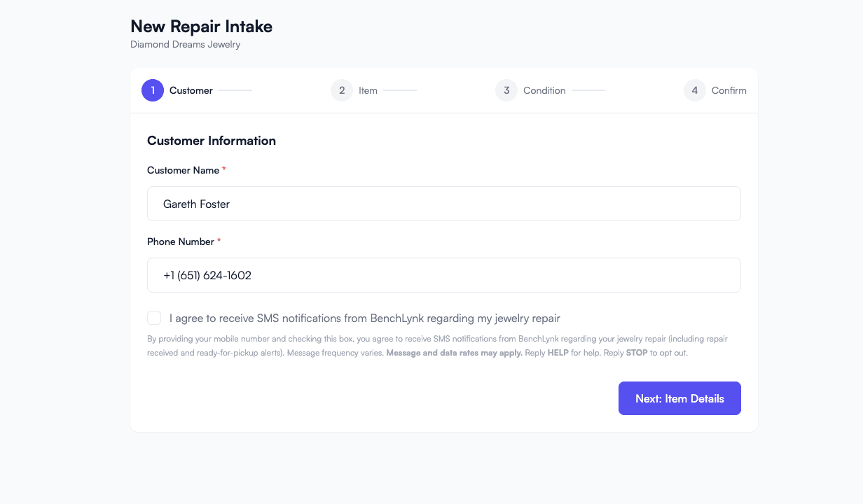Screen dimensions: 863x504
Task: Click the step 2 Item numbered circle
Action: (x=342, y=90)
